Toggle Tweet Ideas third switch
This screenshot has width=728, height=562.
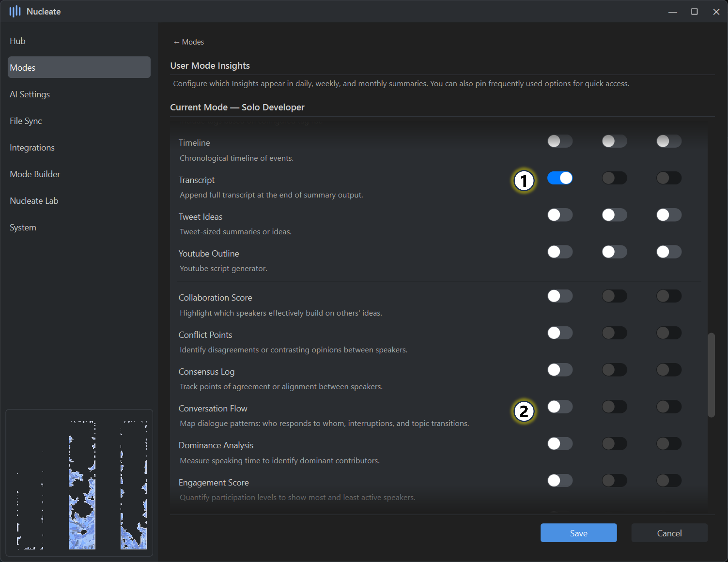click(x=669, y=215)
